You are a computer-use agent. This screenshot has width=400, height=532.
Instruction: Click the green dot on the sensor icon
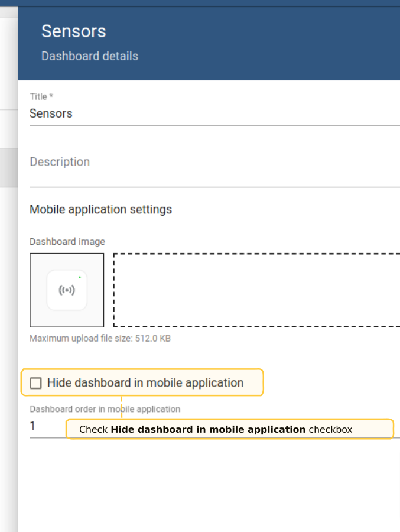click(80, 277)
